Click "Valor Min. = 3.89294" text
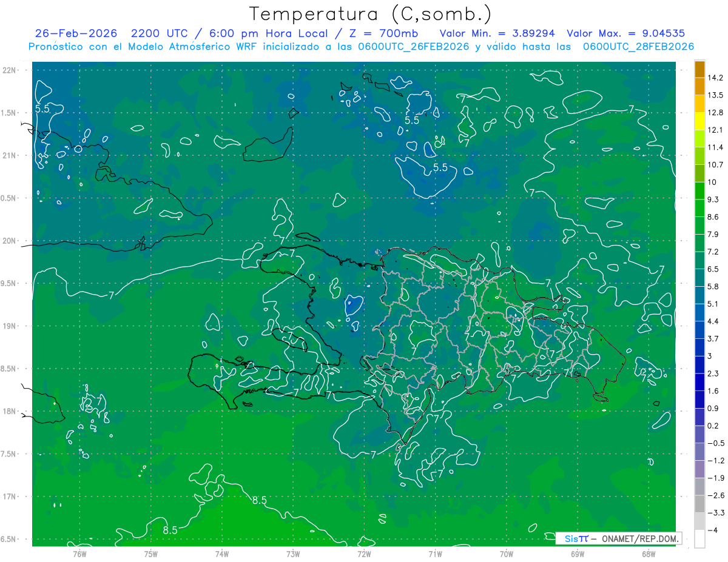The width and height of the screenshot is (728, 562). point(497,33)
